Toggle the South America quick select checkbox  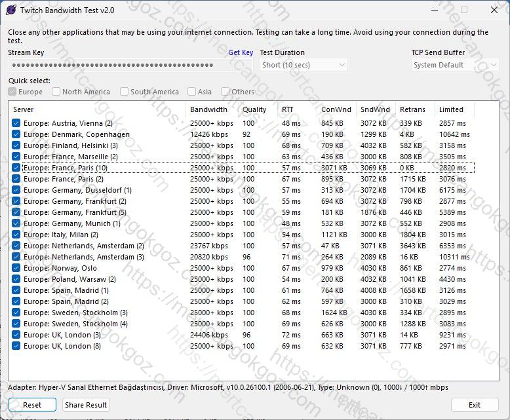point(124,92)
